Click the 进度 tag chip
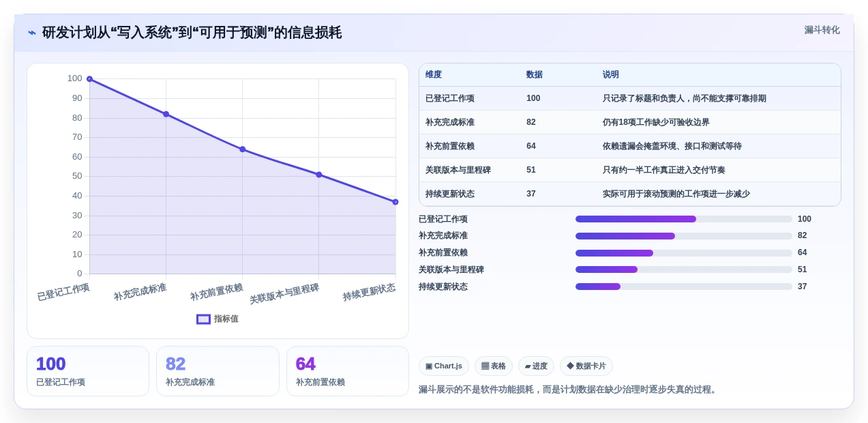This screenshot has width=868, height=423. 536,366
